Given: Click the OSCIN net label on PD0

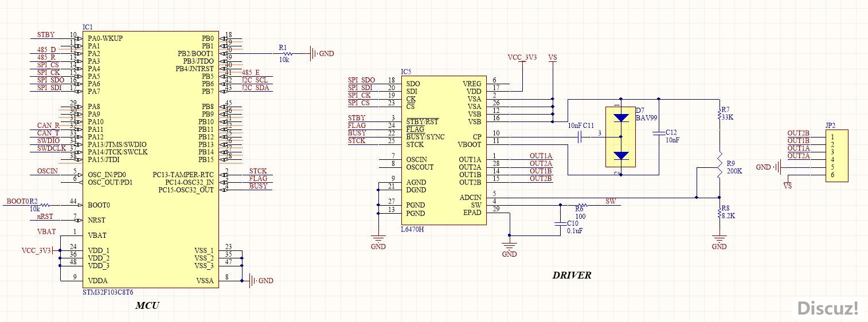Looking at the screenshot, I should [48, 171].
